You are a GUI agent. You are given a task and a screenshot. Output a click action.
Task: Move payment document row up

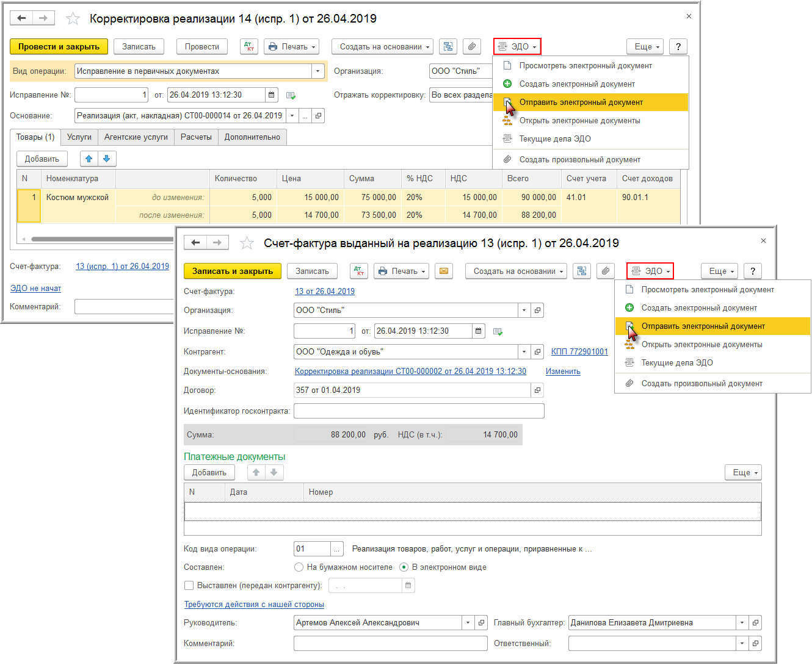[x=256, y=472]
